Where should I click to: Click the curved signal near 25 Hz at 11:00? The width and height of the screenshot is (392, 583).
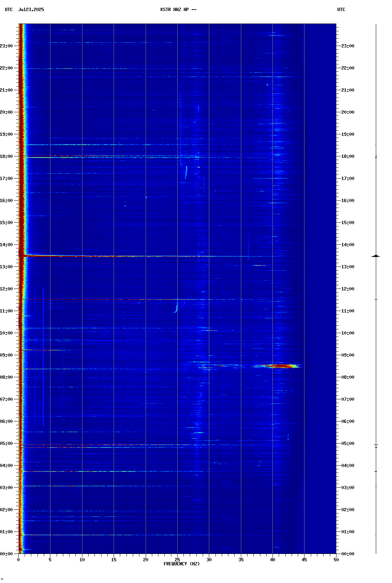pyautogui.click(x=175, y=308)
